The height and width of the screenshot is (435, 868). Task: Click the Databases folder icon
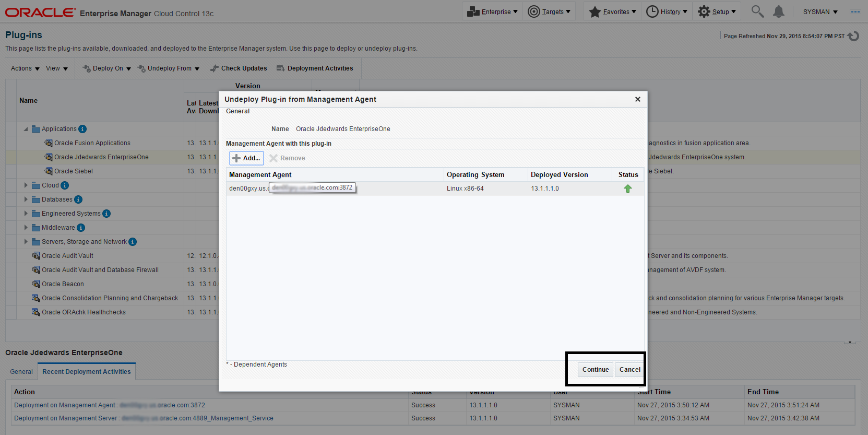[36, 199]
